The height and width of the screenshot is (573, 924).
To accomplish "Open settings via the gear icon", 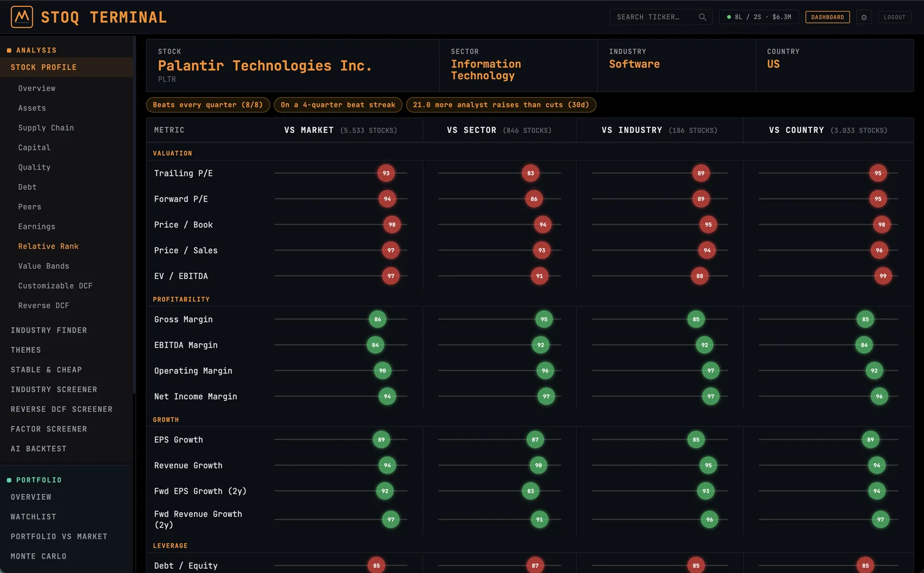I will point(864,17).
